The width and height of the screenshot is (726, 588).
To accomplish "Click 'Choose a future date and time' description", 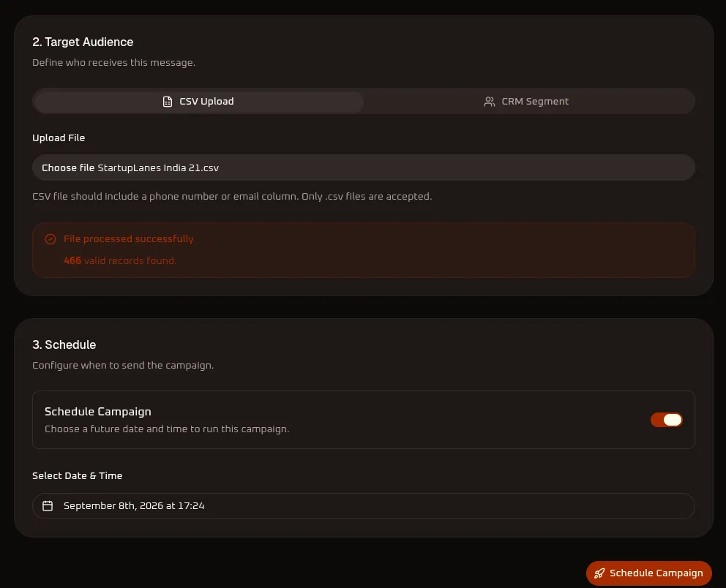I will point(167,429).
